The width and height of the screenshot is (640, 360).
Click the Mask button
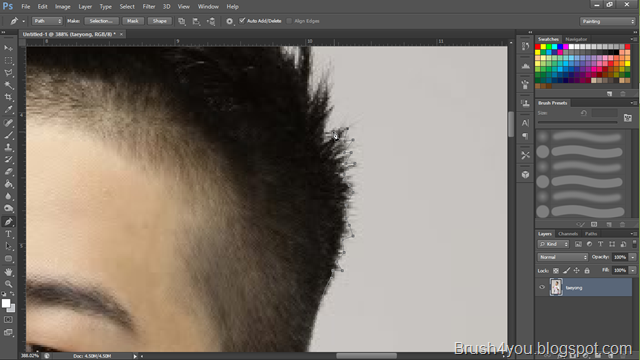click(133, 21)
